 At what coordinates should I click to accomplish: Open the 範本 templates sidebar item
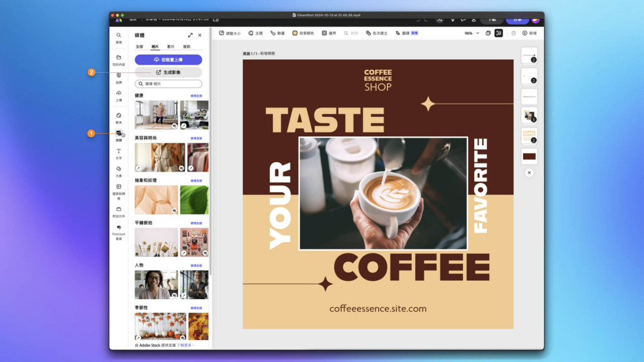tap(119, 118)
